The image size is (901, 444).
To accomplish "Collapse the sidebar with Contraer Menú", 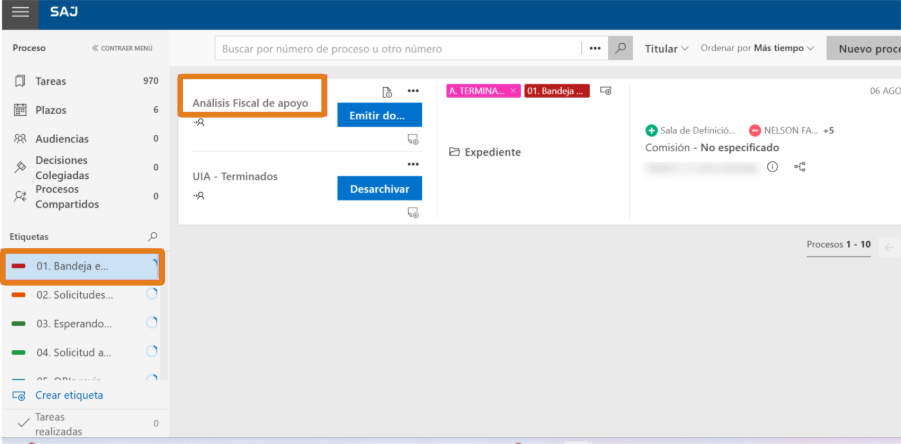I will pyautogui.click(x=122, y=48).
